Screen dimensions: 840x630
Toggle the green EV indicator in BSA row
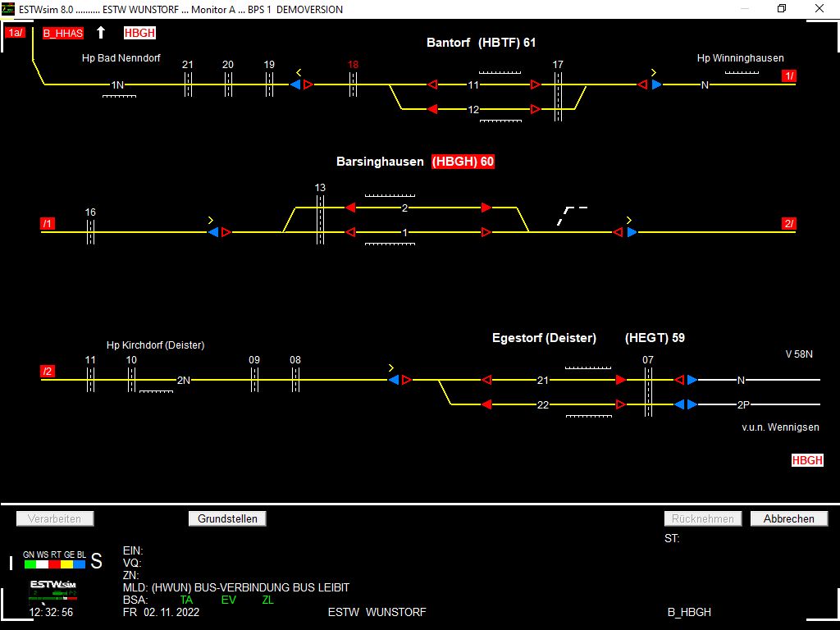[228, 600]
